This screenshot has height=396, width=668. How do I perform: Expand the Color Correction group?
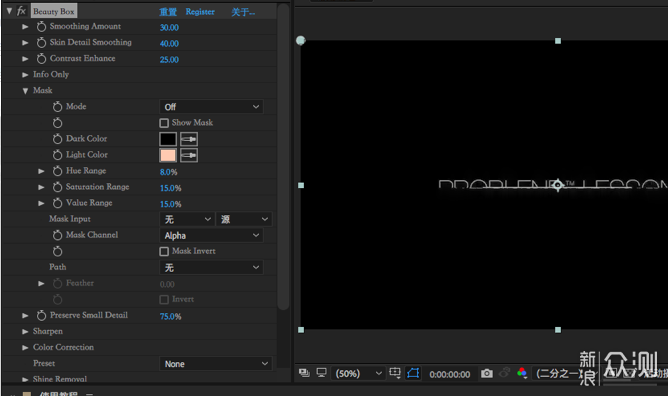25,347
